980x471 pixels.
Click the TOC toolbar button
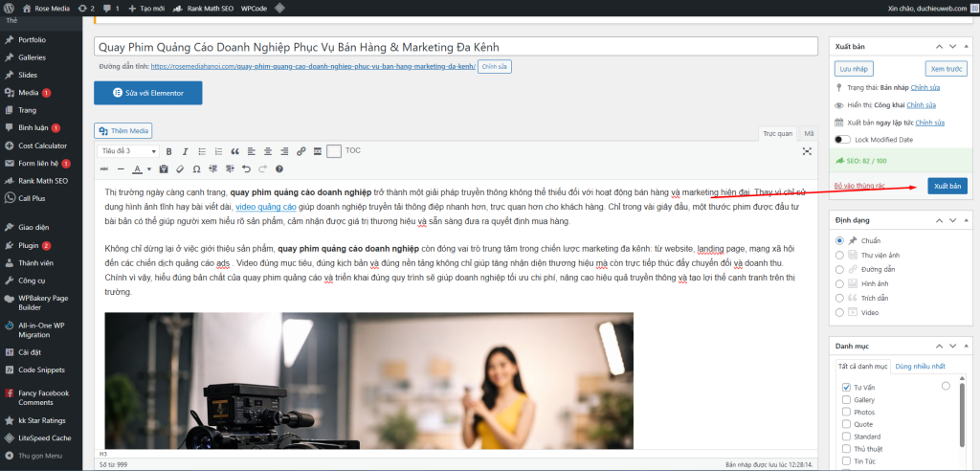(353, 150)
